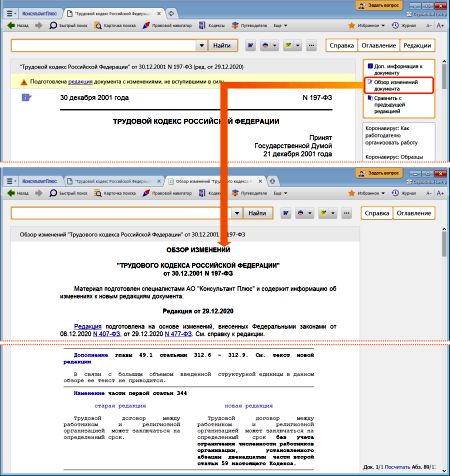Viewport: 450px width, 476px height.
Task: Increase font size A+ in upper window
Action: tap(440, 25)
